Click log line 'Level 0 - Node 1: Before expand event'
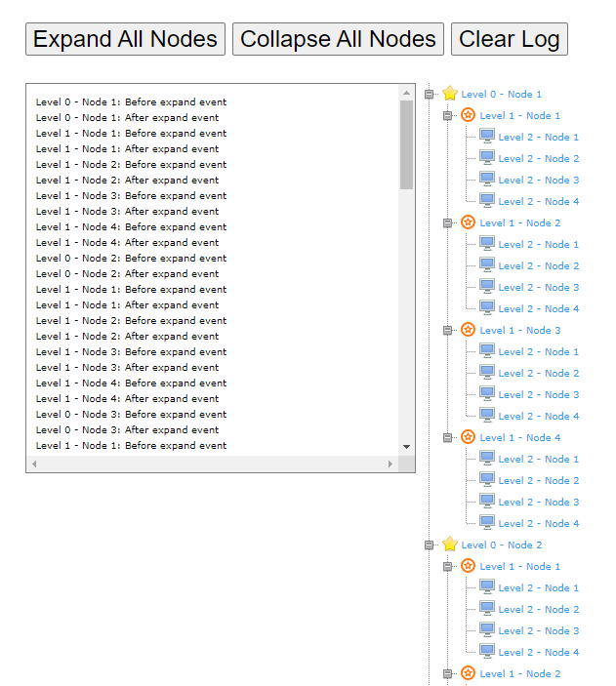Viewport: 616px width, 686px height. [x=131, y=101]
